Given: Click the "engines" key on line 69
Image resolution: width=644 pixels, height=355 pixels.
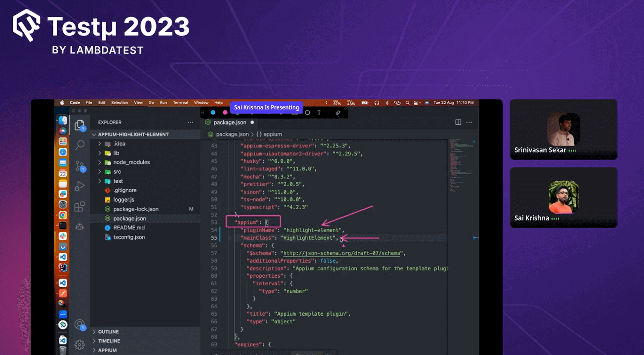Looking at the screenshot, I should click(248, 345).
